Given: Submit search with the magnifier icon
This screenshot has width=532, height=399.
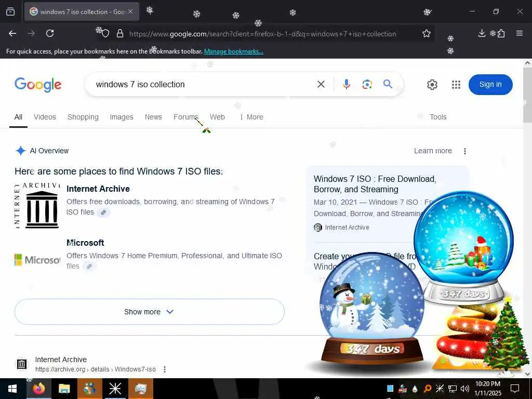Looking at the screenshot, I should click(388, 84).
